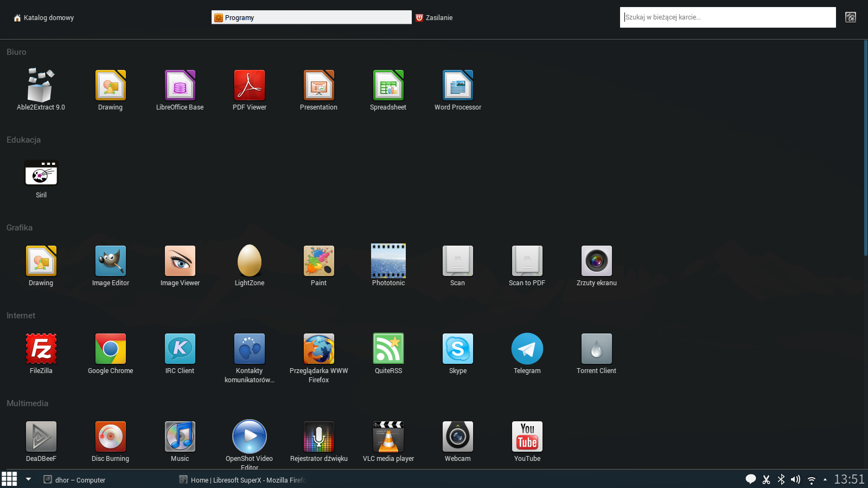Screen dimensions: 868x488
Task: Expand the taskbar dropdown arrow beside launcher
Action: click(28, 479)
